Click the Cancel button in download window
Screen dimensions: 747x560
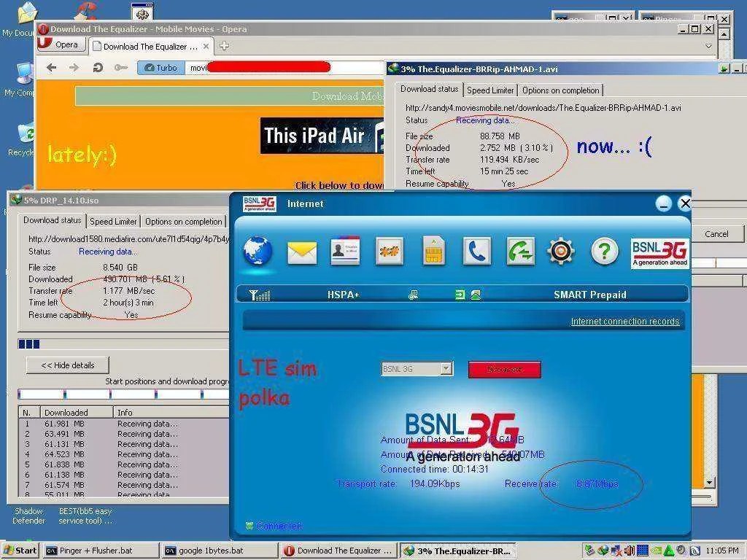[716, 234]
